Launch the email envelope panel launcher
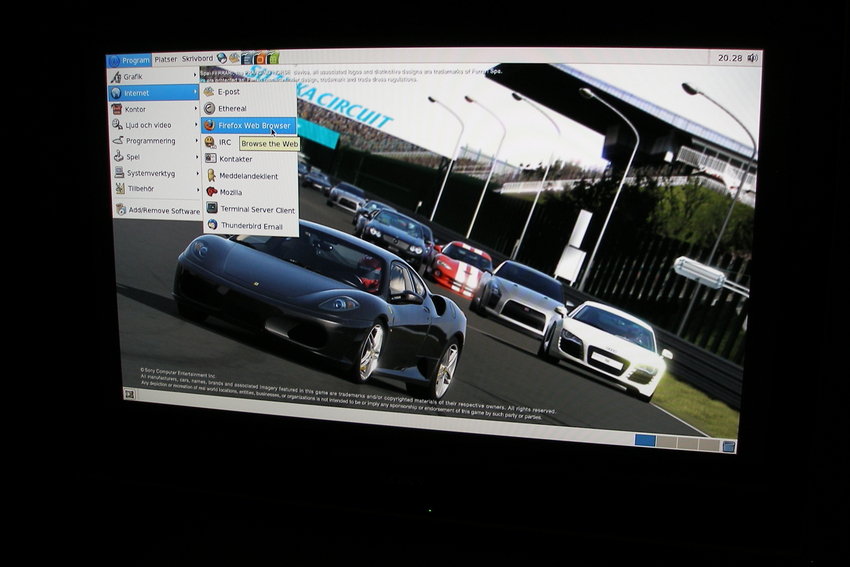 tap(234, 58)
